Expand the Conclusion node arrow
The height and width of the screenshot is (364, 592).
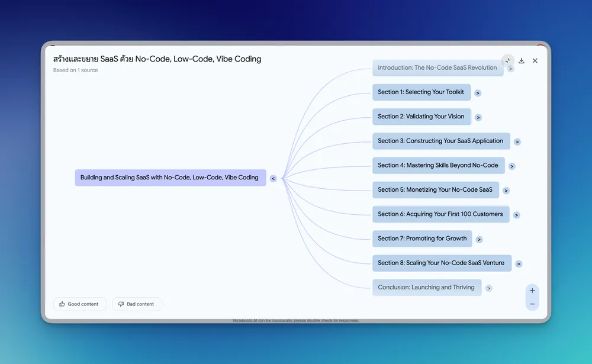(x=488, y=288)
